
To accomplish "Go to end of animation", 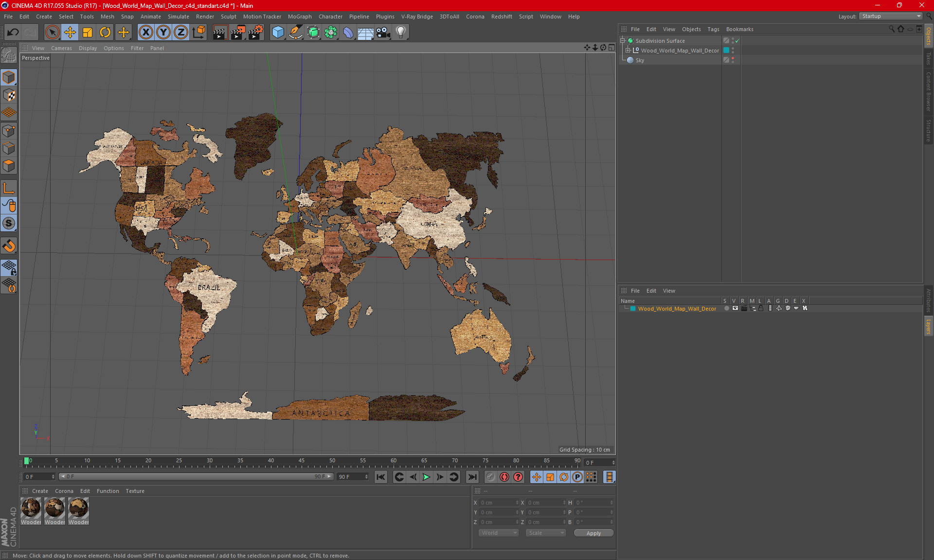I will click(472, 477).
